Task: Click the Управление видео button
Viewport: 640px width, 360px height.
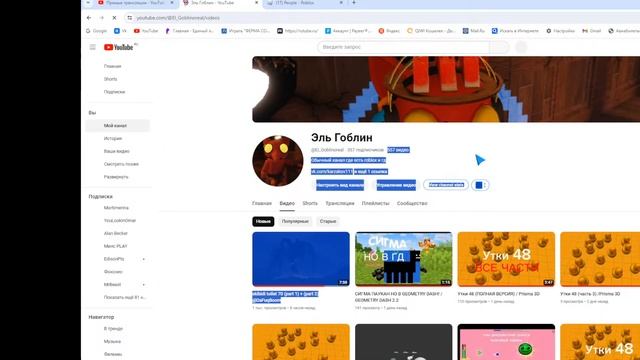Action: 396,185
